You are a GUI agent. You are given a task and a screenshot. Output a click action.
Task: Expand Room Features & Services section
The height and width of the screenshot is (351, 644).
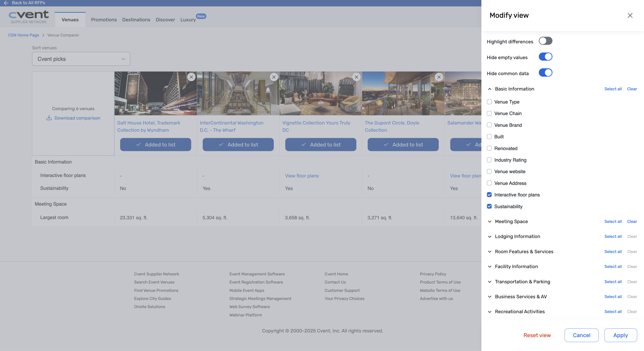coord(490,252)
